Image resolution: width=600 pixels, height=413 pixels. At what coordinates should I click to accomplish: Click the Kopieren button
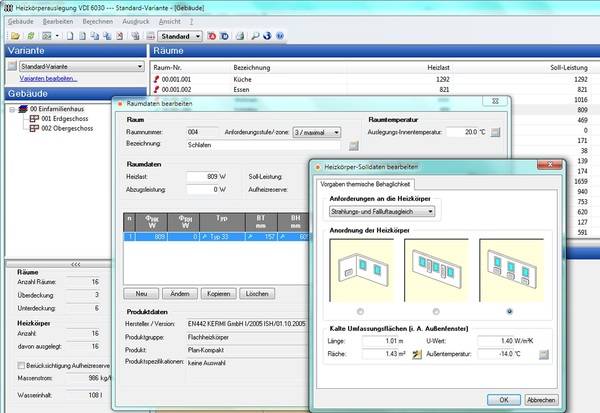pyautogui.click(x=217, y=293)
